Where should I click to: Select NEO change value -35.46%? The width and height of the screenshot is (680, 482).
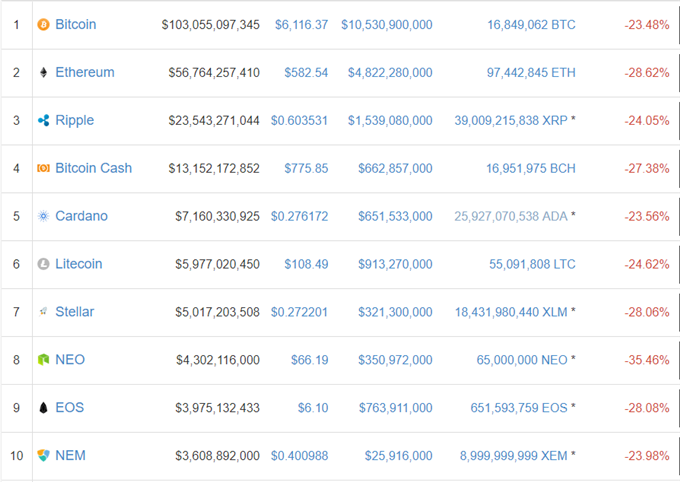pyautogui.click(x=647, y=360)
